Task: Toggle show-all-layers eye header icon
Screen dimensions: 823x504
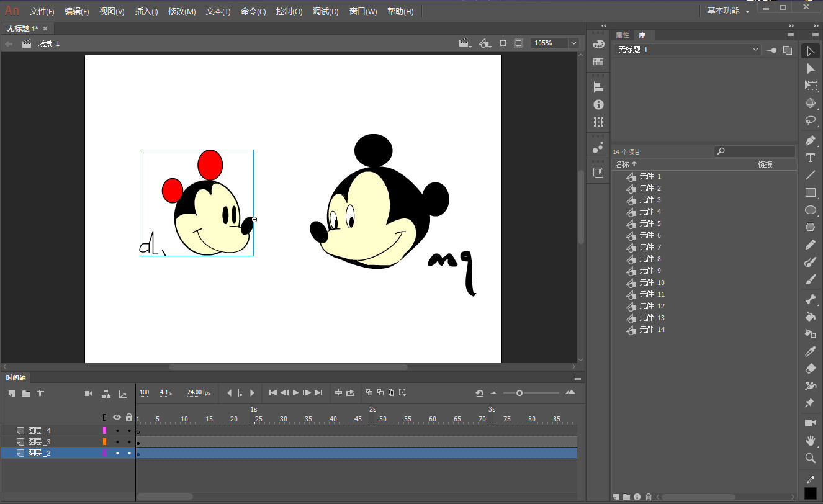Action: pos(117,418)
